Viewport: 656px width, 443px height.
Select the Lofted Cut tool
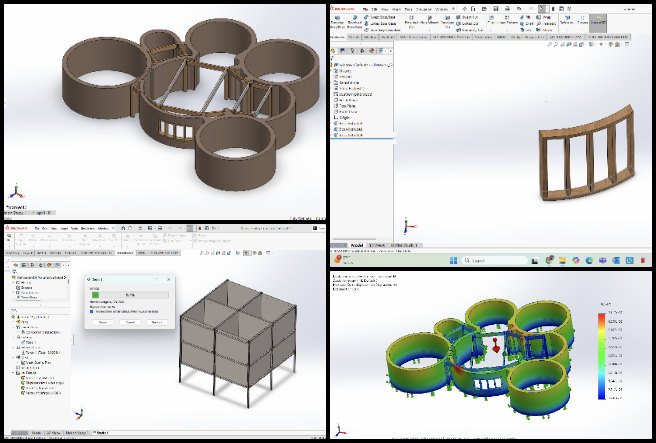pos(467,24)
